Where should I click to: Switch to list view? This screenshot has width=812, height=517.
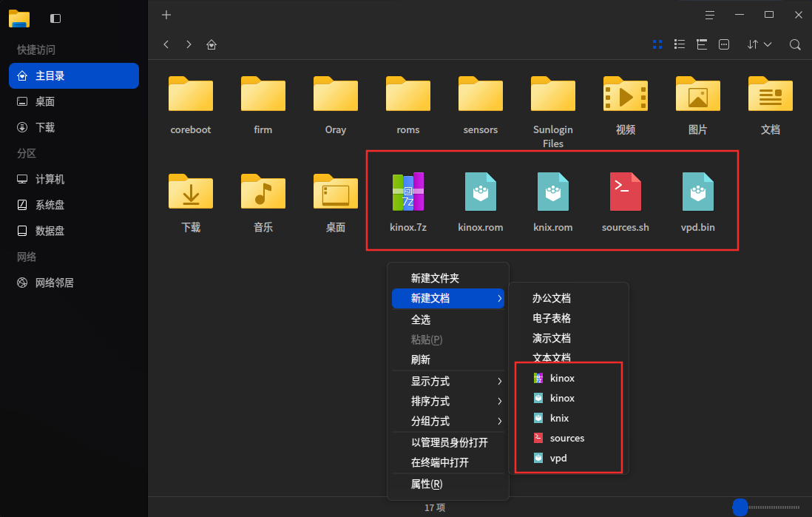(x=680, y=44)
